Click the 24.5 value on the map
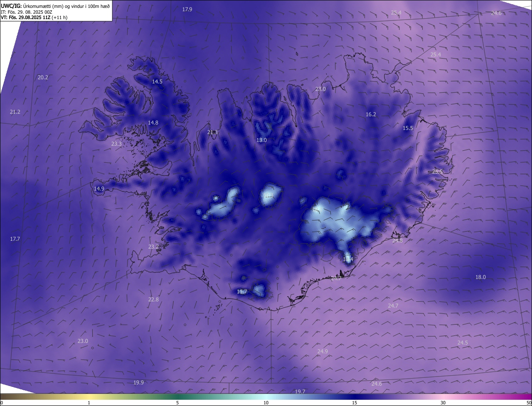 click(463, 342)
